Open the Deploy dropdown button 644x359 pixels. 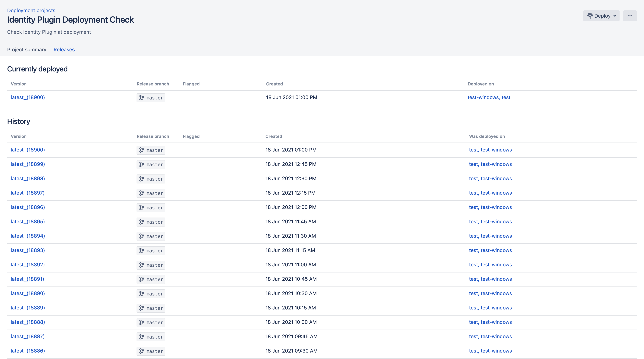tap(601, 16)
